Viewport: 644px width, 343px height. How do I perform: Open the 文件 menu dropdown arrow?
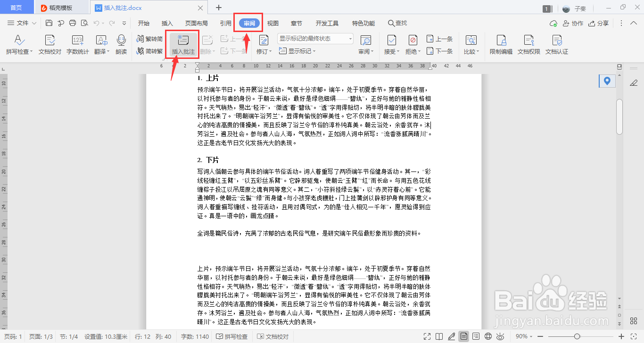point(33,23)
